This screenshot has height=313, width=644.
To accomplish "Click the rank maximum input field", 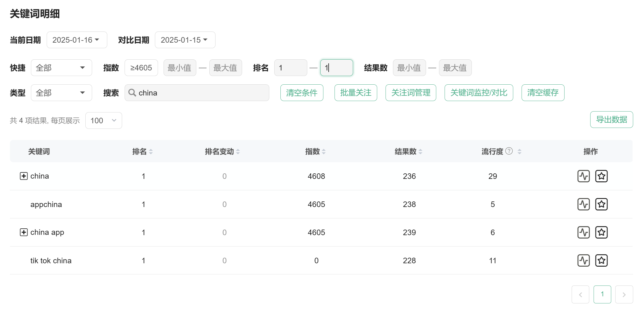I will [x=336, y=67].
